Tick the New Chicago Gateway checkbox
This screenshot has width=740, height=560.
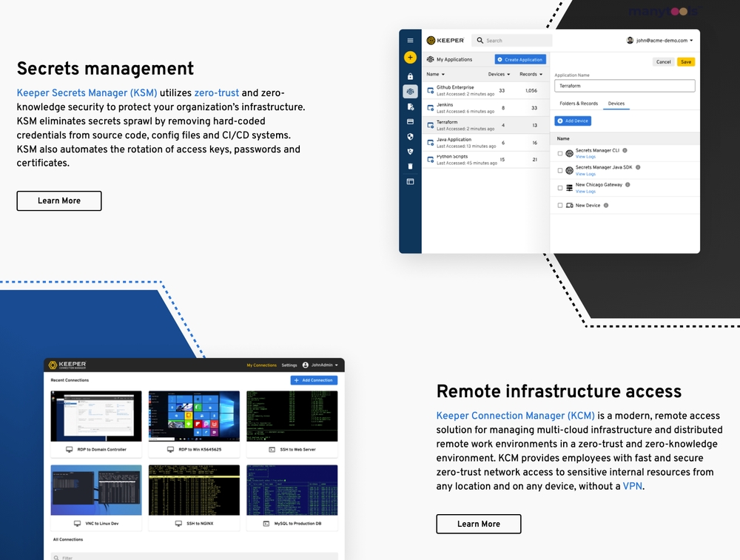(560, 188)
